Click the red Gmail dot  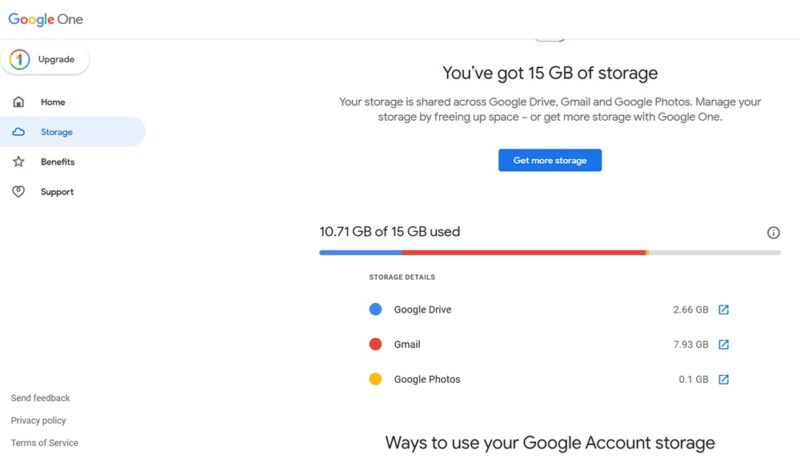(376, 344)
